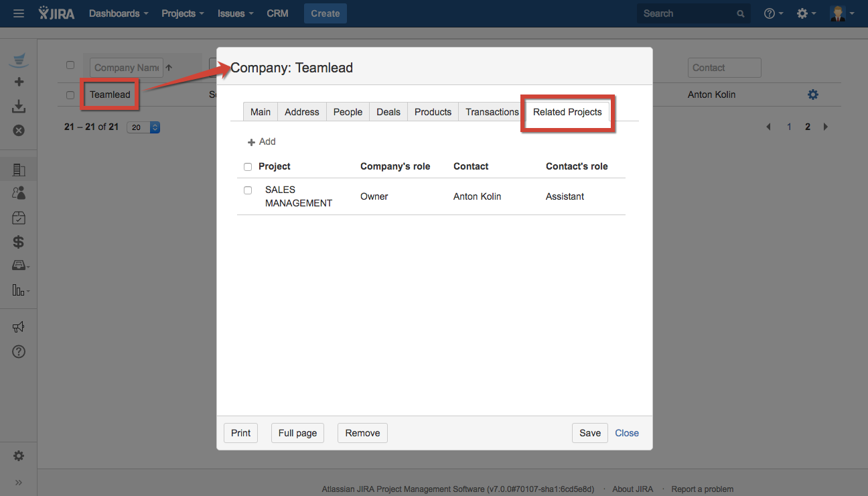Open the Contacts people icon in sidebar

coord(19,193)
